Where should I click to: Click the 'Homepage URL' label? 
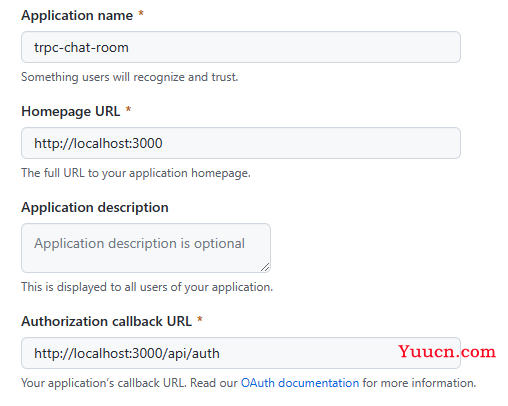71,111
